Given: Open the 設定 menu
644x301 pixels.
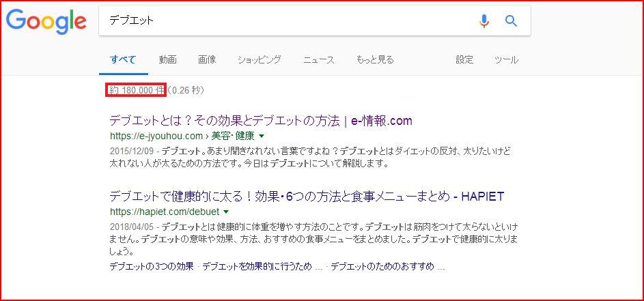Looking at the screenshot, I should pos(464,60).
